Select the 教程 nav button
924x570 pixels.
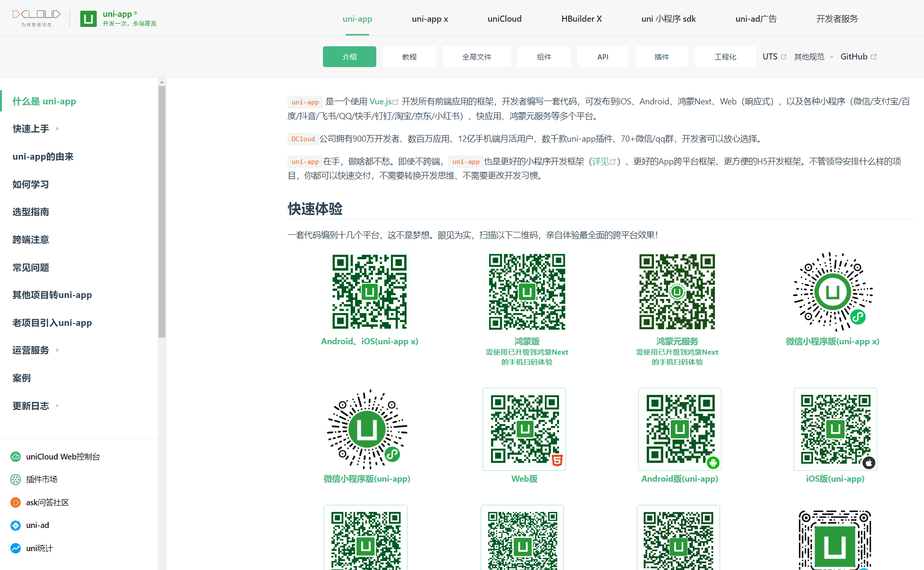pyautogui.click(x=409, y=57)
